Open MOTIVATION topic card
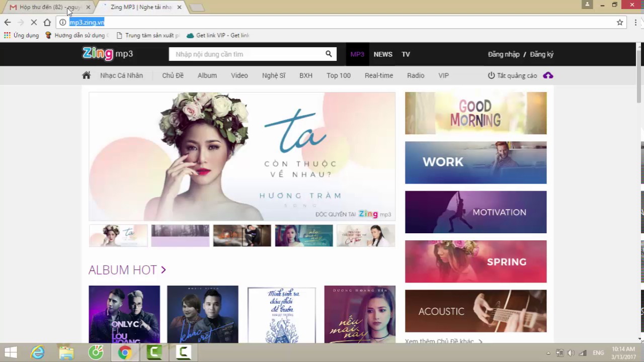This screenshot has height=362, width=644. [475, 212]
